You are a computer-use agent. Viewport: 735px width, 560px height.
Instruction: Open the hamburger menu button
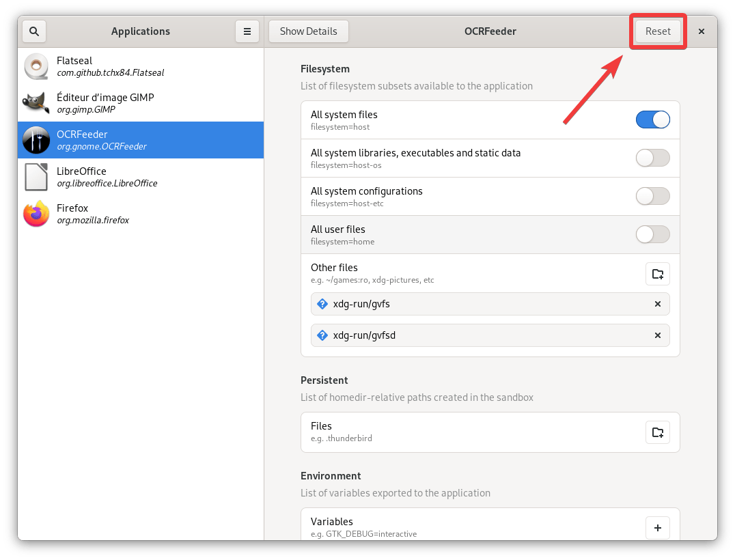click(x=247, y=31)
